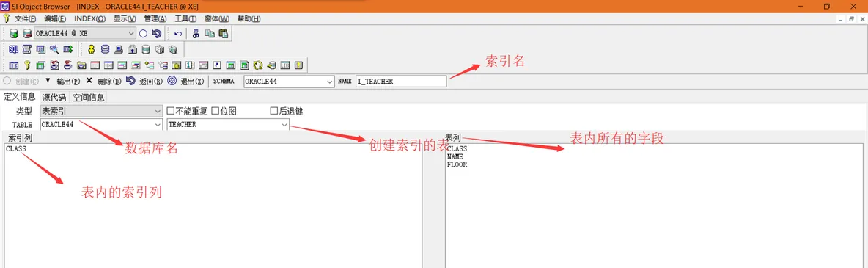Toggle the 位图 checkbox

(x=216, y=111)
